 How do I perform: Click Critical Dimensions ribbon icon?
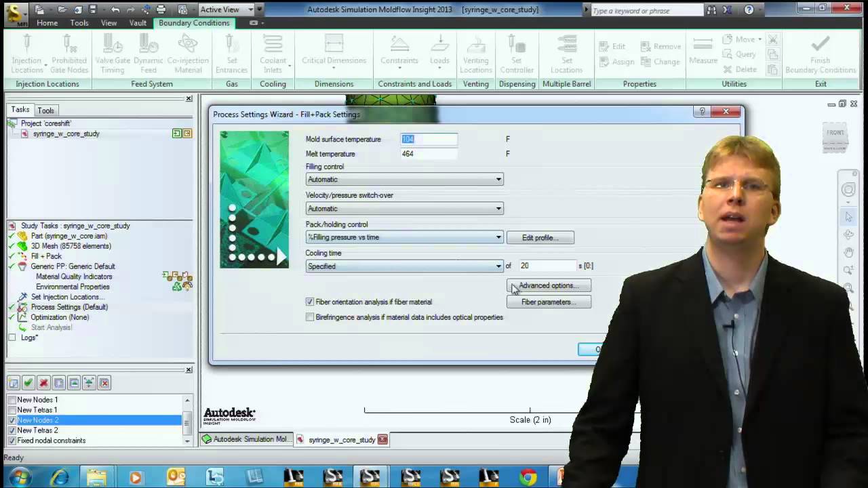coord(334,45)
